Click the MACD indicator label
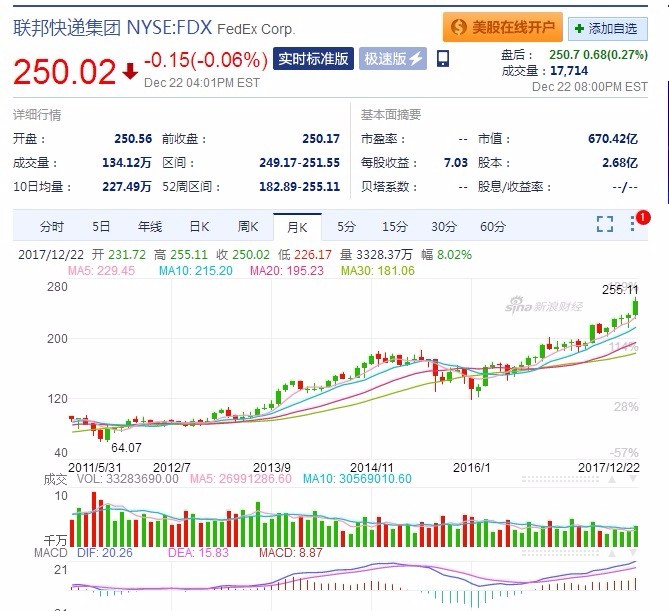Viewport: 669px width, 611px height. point(51,553)
